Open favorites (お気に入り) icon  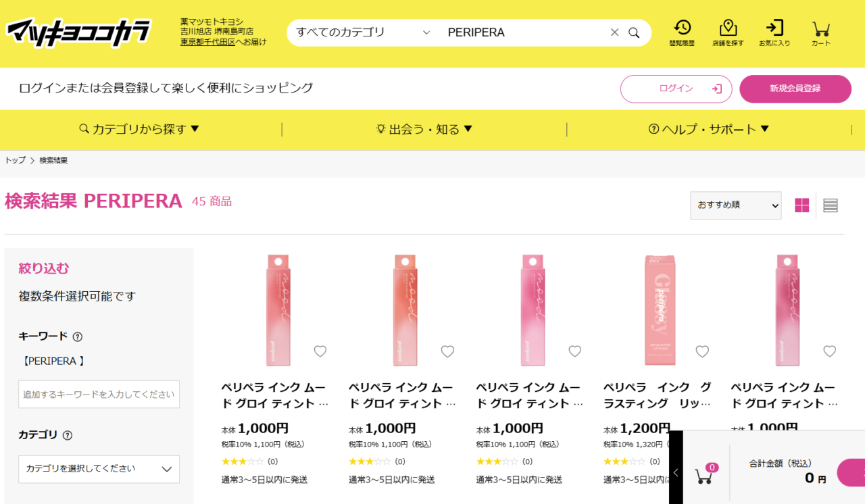tap(774, 32)
